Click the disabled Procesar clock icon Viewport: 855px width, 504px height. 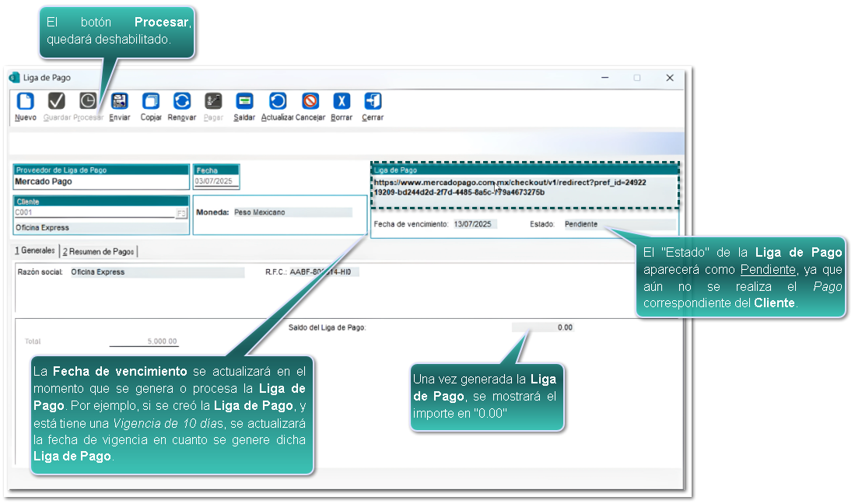click(88, 101)
